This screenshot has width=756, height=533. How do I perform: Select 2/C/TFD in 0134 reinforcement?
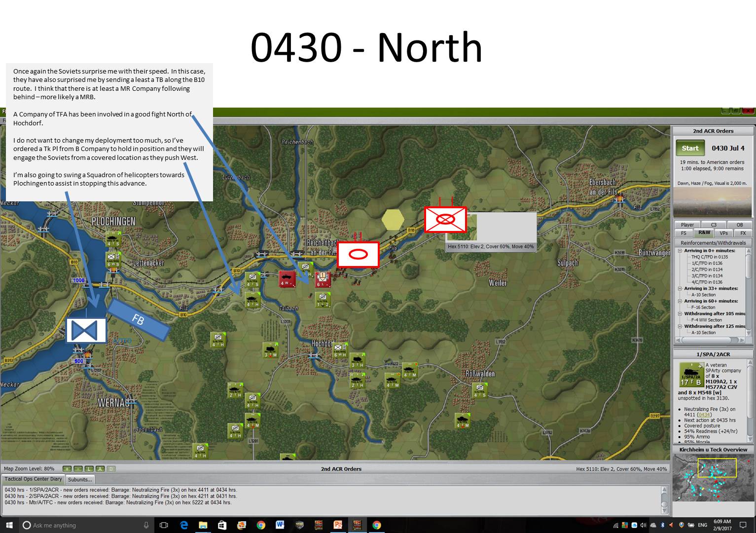pyautogui.click(x=707, y=270)
